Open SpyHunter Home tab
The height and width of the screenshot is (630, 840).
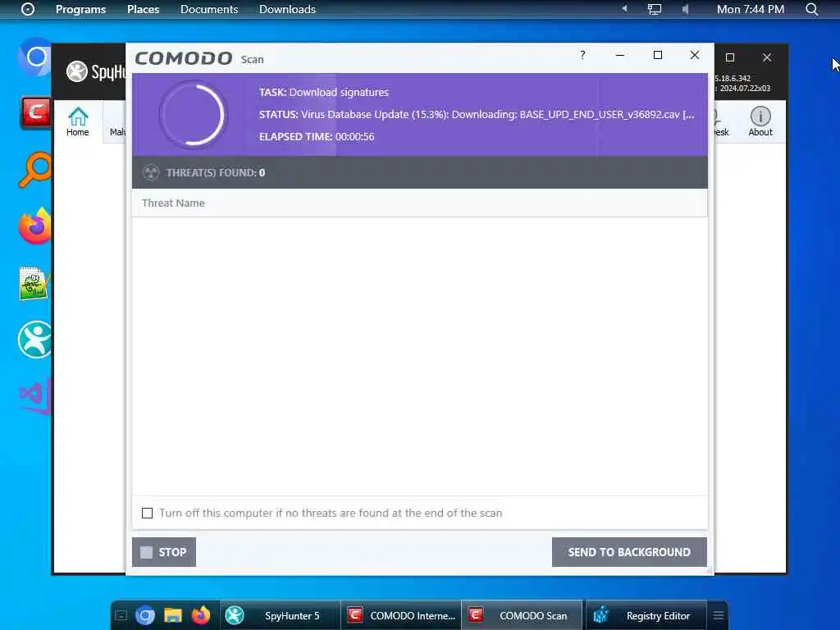click(78, 121)
